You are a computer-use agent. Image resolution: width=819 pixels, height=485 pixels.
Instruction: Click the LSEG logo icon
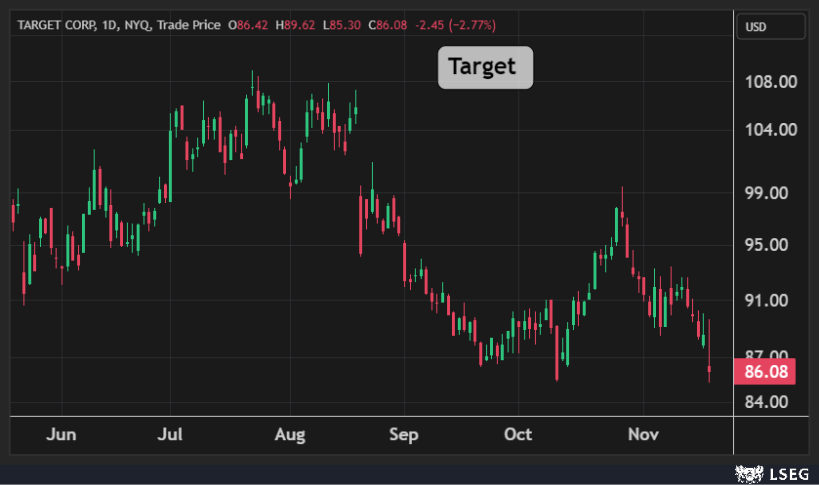tap(744, 472)
